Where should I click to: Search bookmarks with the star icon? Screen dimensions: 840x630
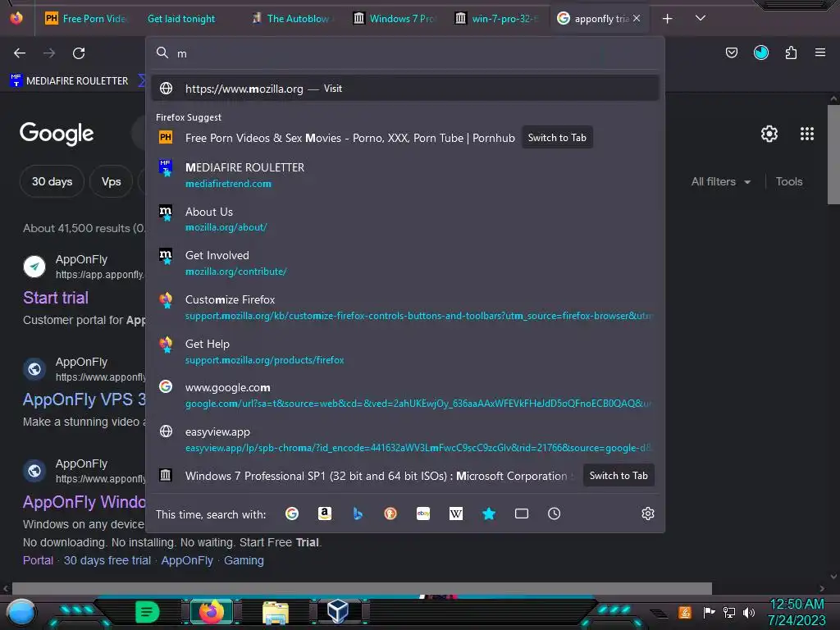coord(489,514)
